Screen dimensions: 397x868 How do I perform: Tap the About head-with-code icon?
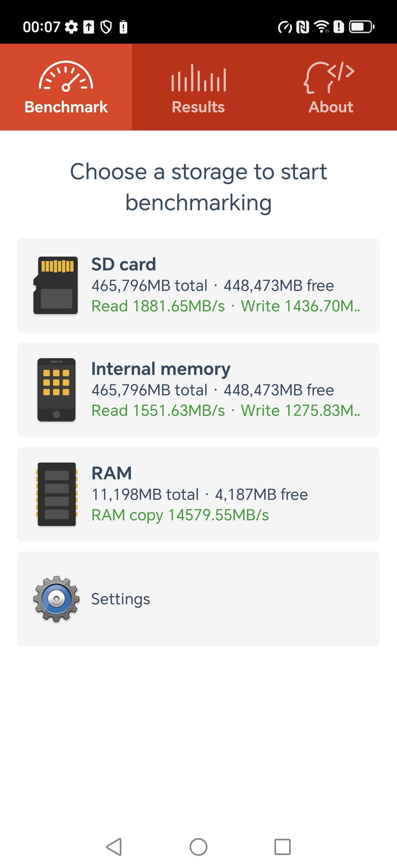(329, 77)
